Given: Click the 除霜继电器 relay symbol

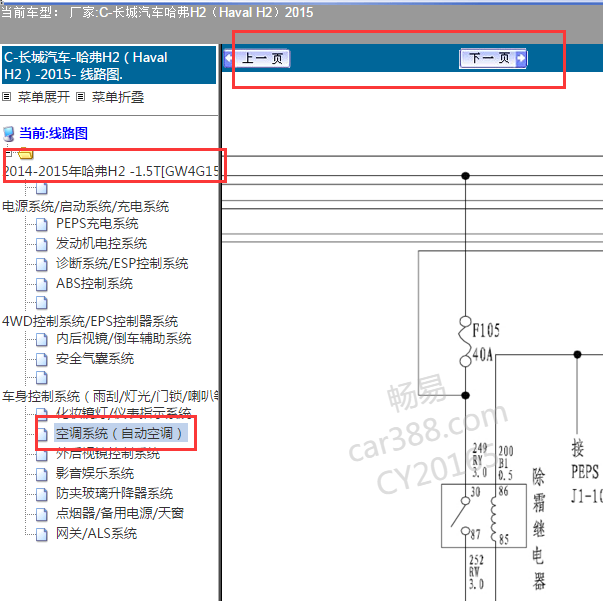Looking at the screenshot, I should (483, 516).
